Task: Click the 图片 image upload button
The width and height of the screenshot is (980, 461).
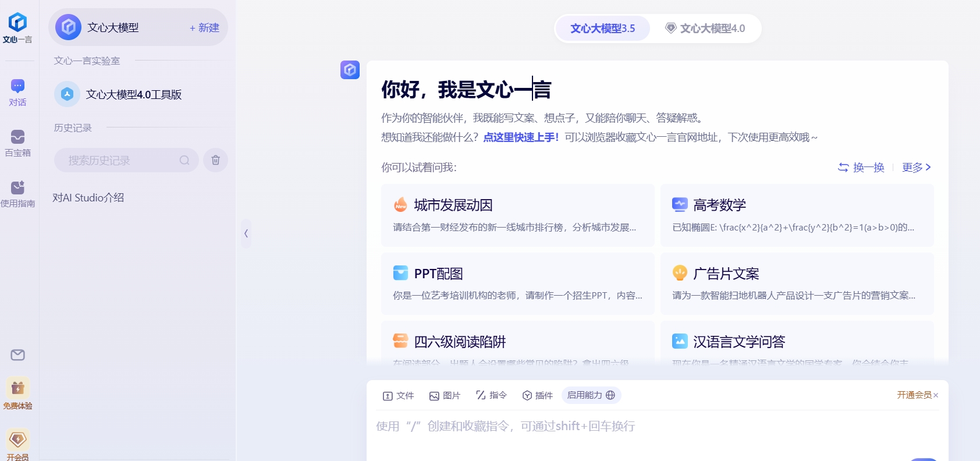Action: tap(445, 396)
